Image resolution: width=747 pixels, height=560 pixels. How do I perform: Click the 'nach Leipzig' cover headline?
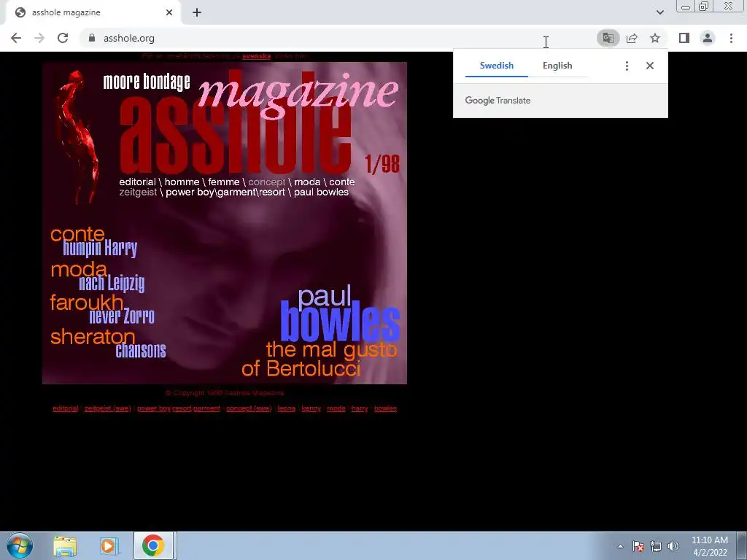pyautogui.click(x=112, y=283)
